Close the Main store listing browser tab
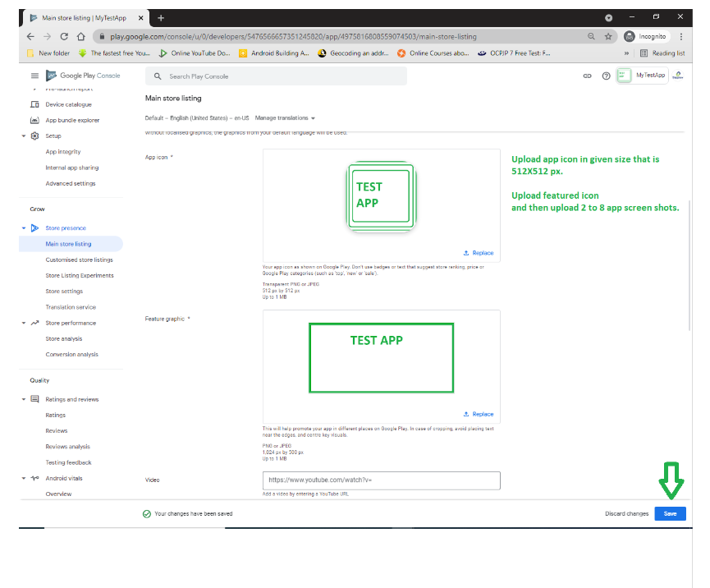 click(x=141, y=18)
